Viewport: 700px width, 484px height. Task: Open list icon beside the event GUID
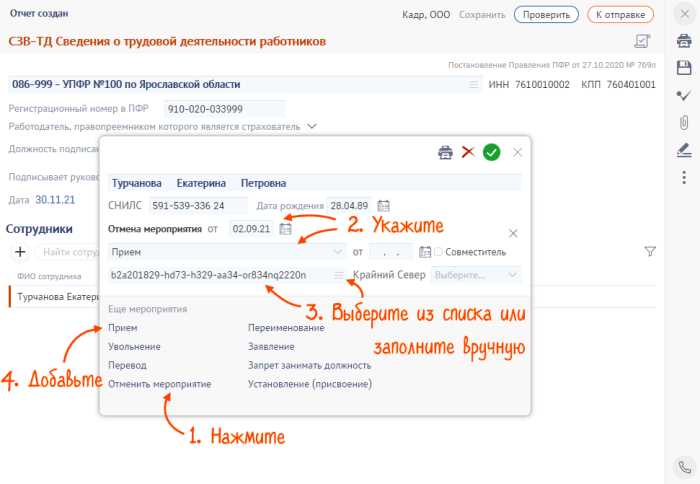339,275
